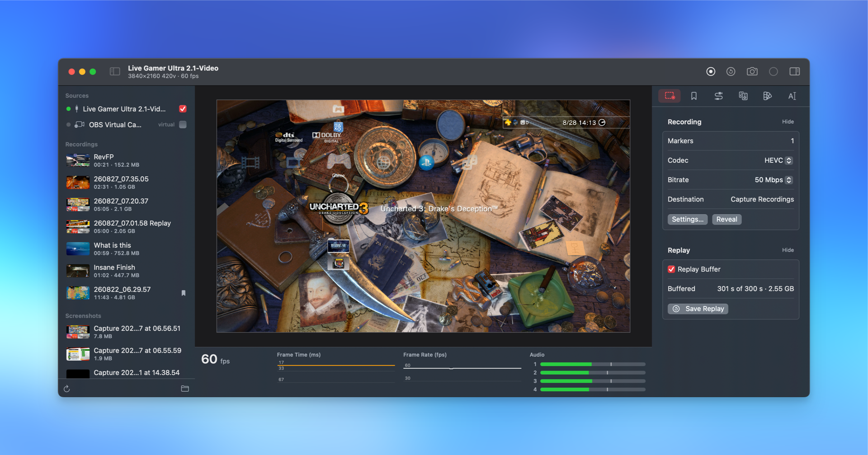The width and height of the screenshot is (868, 455).
Task: Open the audio speaker settings tab
Action: pos(743,96)
